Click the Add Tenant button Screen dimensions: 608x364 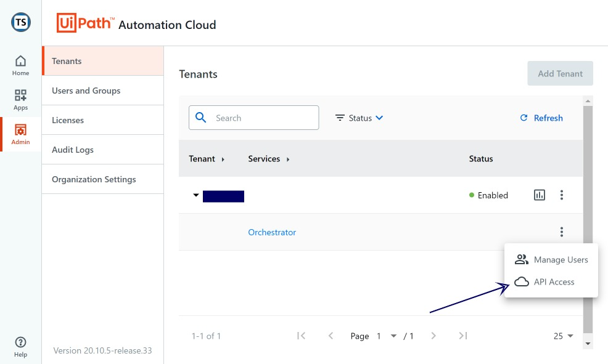560,73
